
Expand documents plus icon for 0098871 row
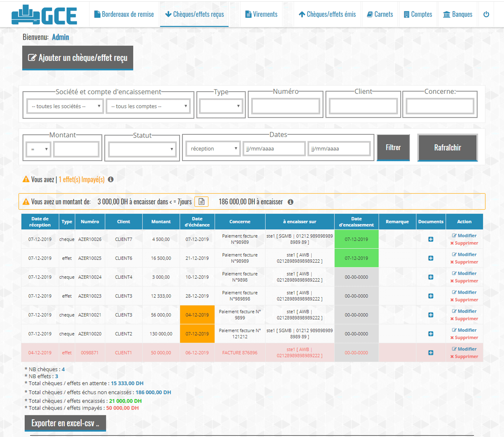tap(431, 353)
